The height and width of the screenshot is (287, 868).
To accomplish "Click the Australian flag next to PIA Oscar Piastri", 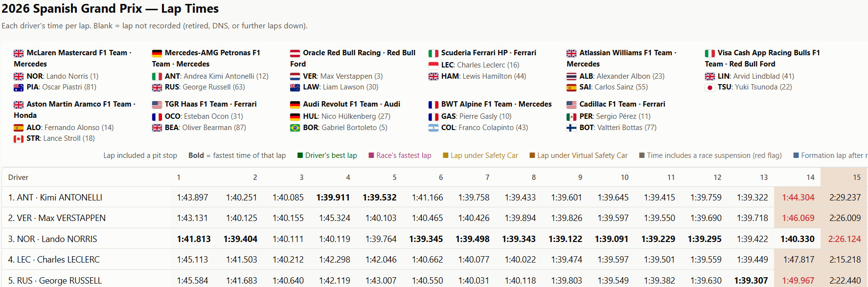I will coord(19,88).
